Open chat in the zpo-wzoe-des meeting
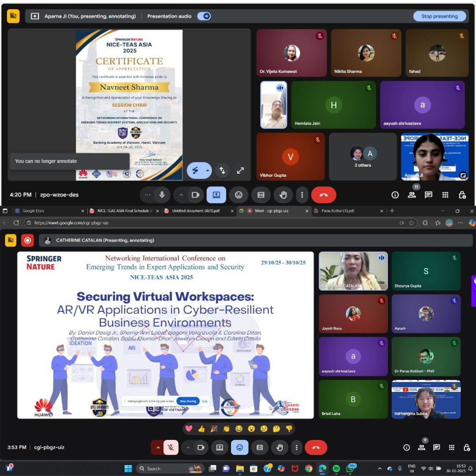The width and height of the screenshot is (476, 476). (428, 195)
